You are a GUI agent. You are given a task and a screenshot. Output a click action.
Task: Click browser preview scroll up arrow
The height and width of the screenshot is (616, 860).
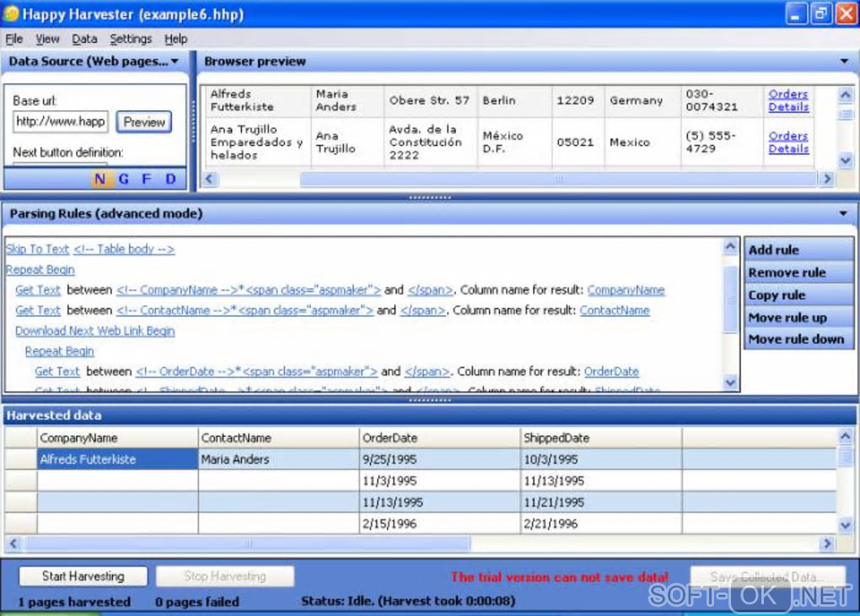845,95
